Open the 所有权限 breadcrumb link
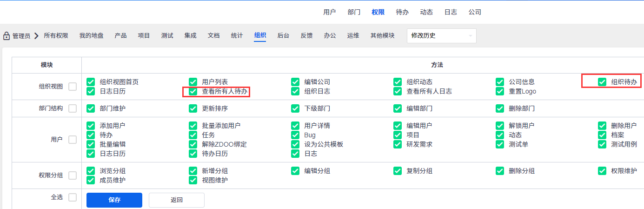 tap(56, 35)
